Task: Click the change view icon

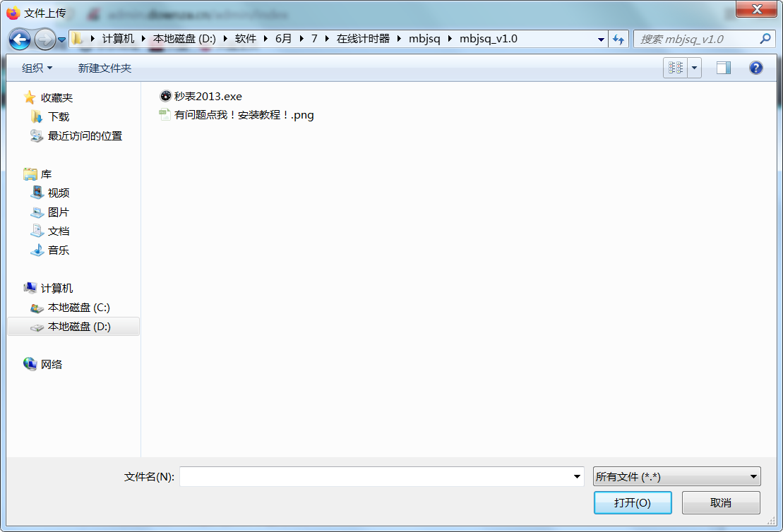Action: pos(676,68)
